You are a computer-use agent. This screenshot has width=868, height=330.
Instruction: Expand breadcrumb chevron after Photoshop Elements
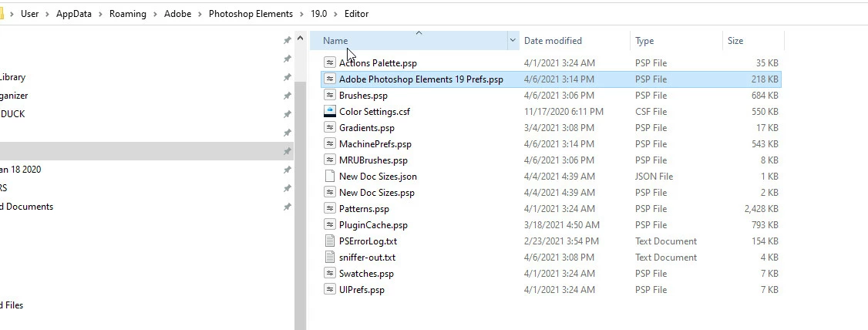click(x=301, y=14)
